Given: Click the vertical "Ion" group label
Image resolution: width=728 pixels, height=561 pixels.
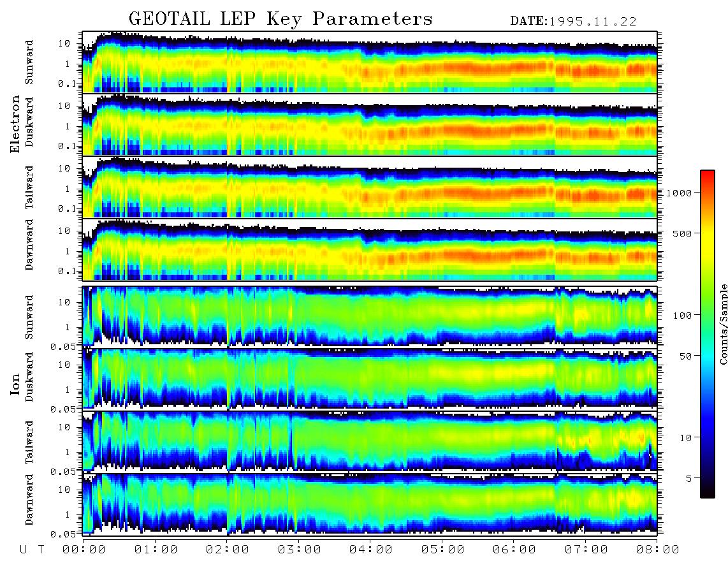Looking at the screenshot, I should pyautogui.click(x=15, y=384).
